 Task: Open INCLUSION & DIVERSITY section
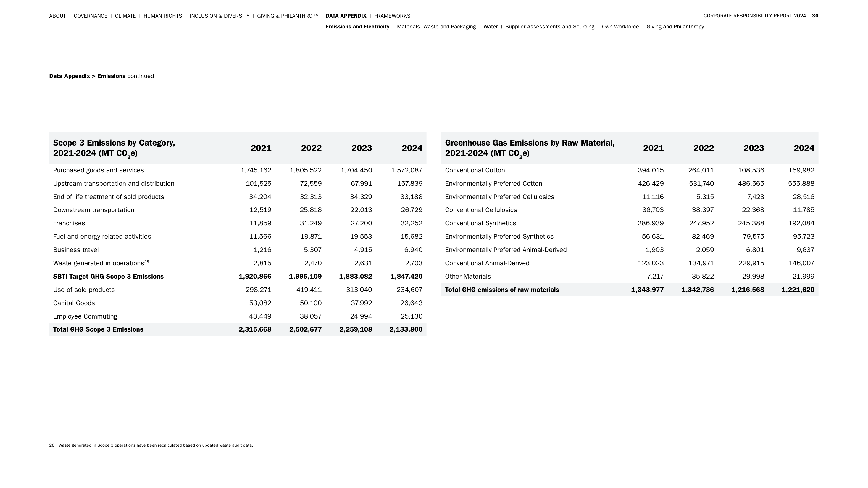[x=219, y=16]
